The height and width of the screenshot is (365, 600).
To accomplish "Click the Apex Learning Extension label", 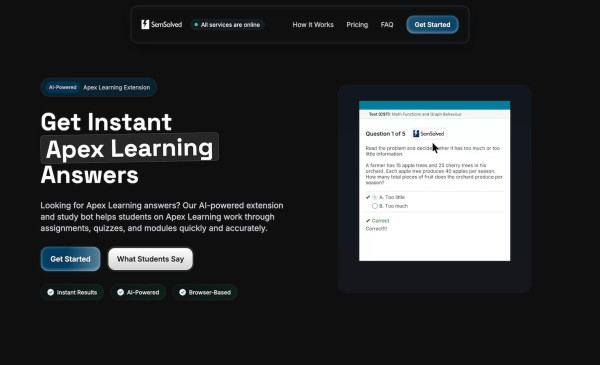I will [117, 88].
